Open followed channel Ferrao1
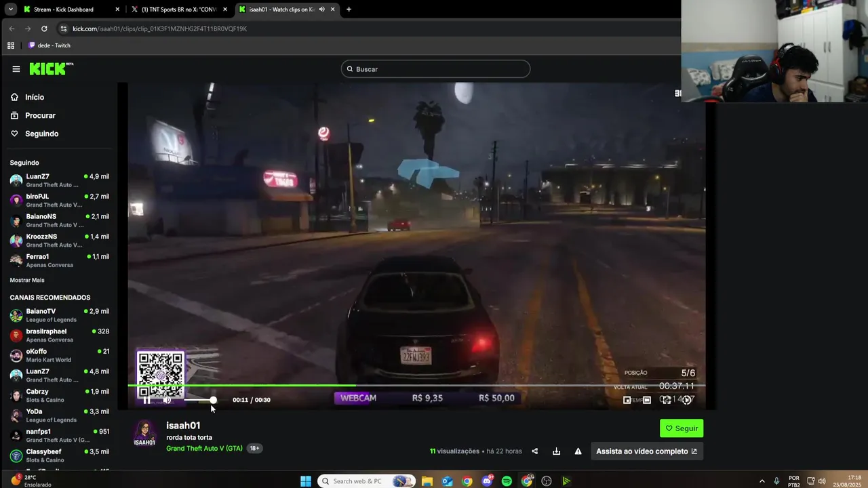This screenshot has width=868, height=488. tap(60, 260)
